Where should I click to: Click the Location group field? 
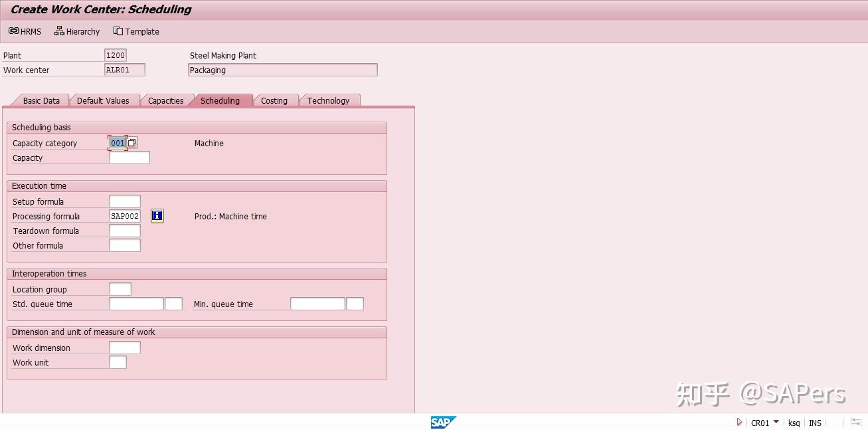(120, 289)
